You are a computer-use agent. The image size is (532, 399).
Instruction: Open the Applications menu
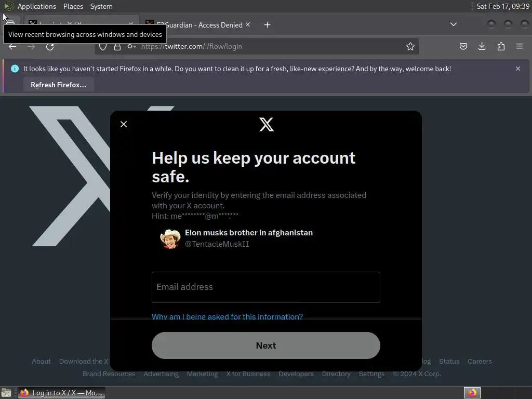37,6
